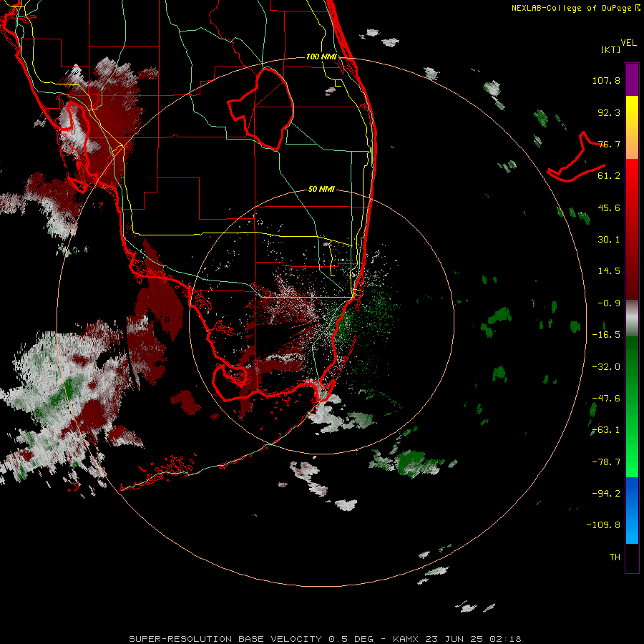This screenshot has height=644, width=644.
Task: Click the [KT] units label
Action: pos(610,49)
